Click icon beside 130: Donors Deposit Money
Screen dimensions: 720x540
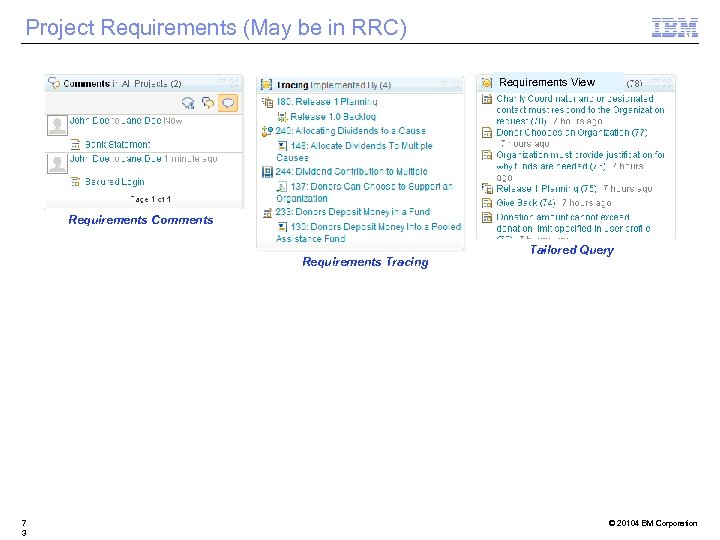[282, 227]
